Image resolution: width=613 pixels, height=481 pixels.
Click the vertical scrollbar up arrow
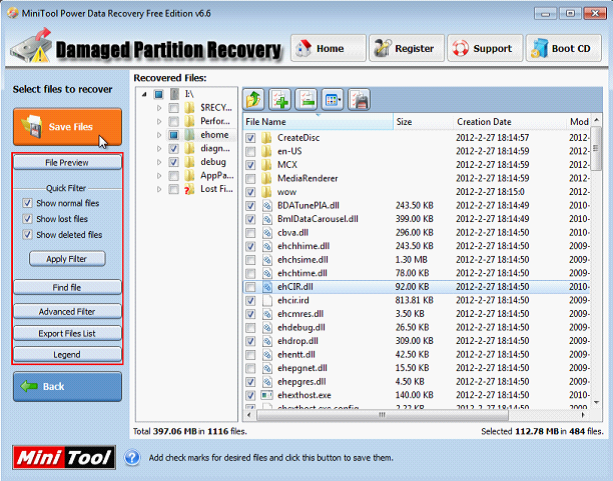(x=596, y=119)
